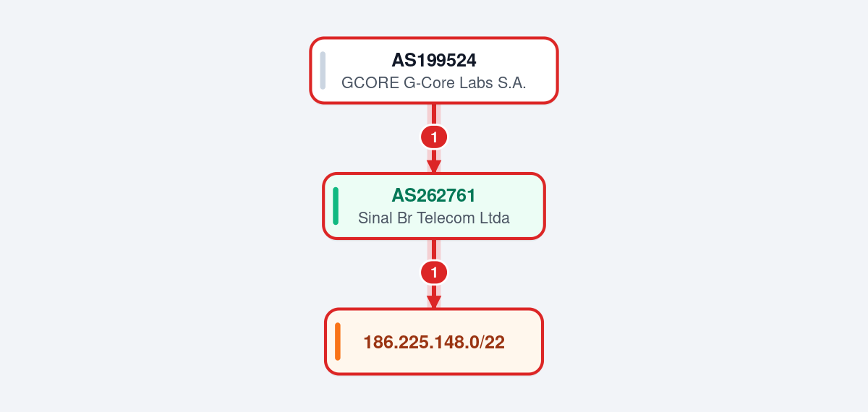Select the AS262761 heading text
Image resolution: width=868 pixels, height=412 pixels.
434,195
